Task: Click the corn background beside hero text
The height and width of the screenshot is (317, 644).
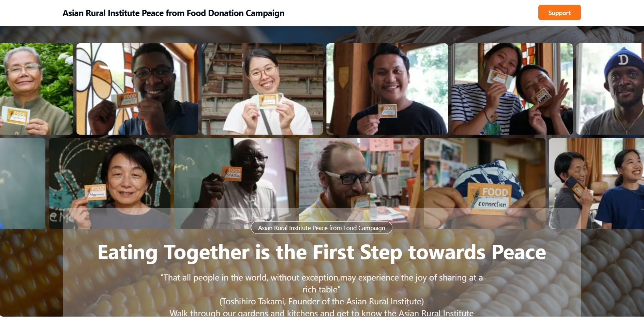Action: (x=31, y=273)
